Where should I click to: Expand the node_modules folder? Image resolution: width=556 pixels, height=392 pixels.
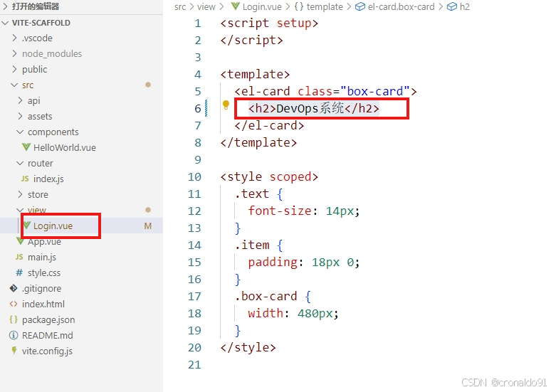click(14, 53)
